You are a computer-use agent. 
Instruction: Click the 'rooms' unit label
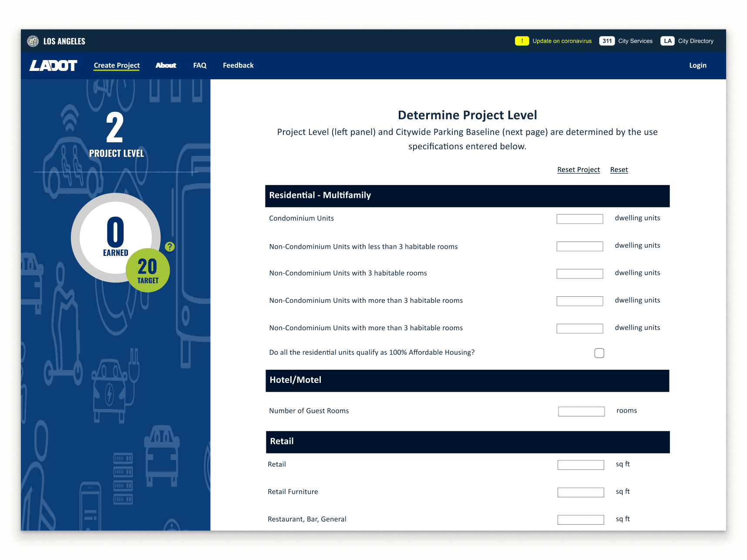tap(626, 411)
